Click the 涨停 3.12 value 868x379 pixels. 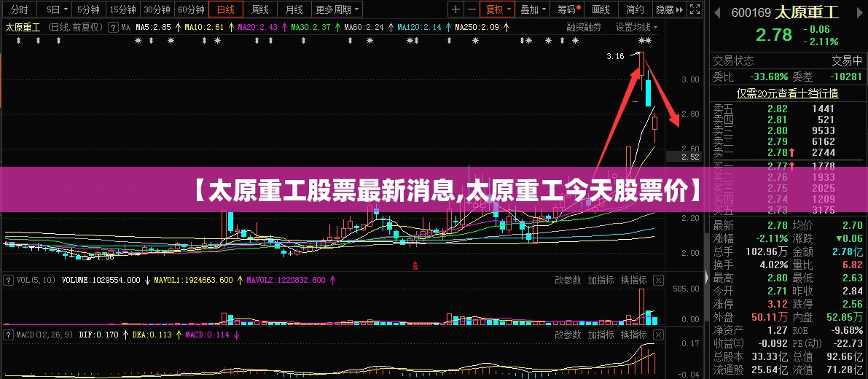point(777,304)
